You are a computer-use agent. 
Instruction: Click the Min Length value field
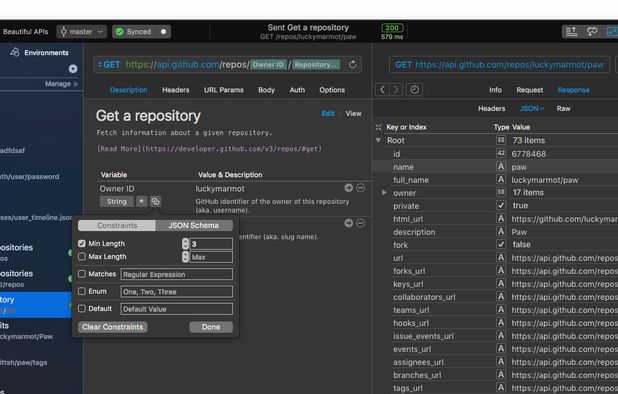point(211,244)
